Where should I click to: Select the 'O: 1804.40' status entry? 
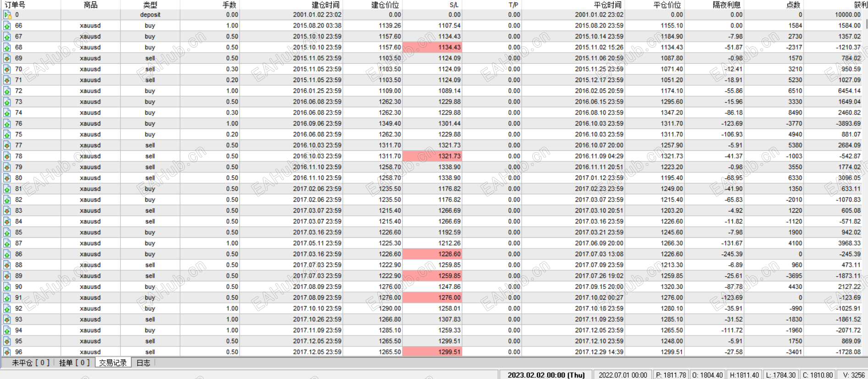pos(708,375)
